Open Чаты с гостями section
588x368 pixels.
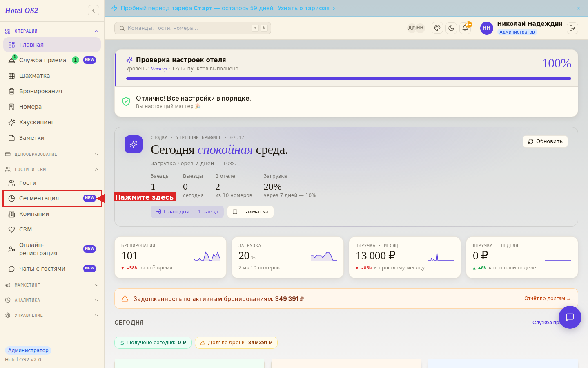52,269
